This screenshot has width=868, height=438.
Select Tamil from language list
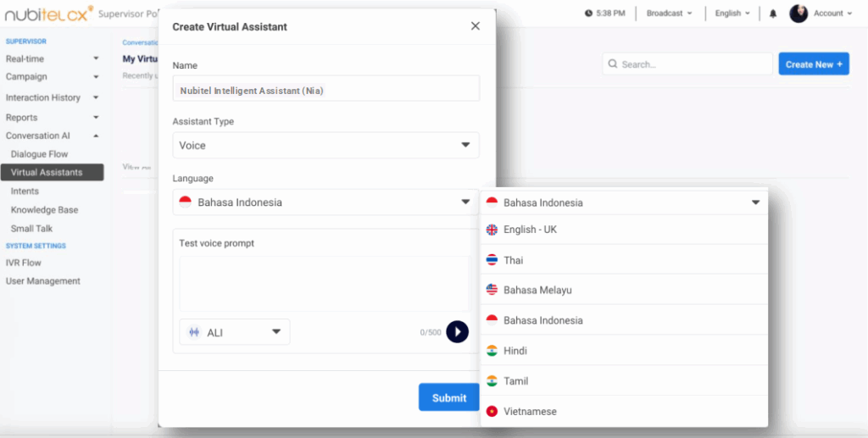pos(625,381)
